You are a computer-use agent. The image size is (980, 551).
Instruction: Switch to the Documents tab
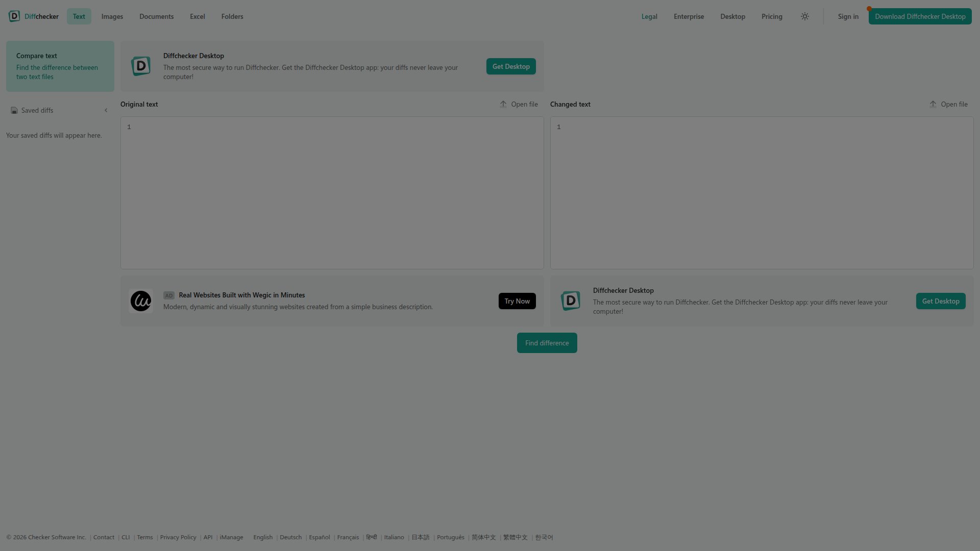coord(157,16)
